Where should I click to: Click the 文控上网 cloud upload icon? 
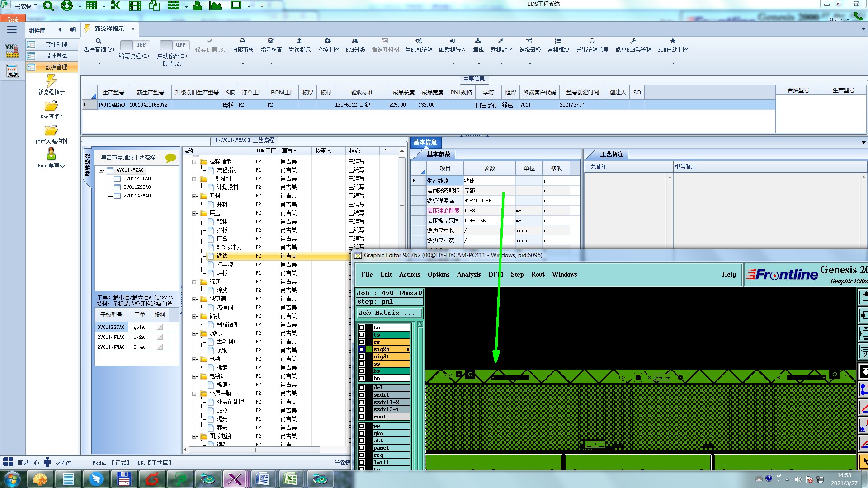click(328, 41)
